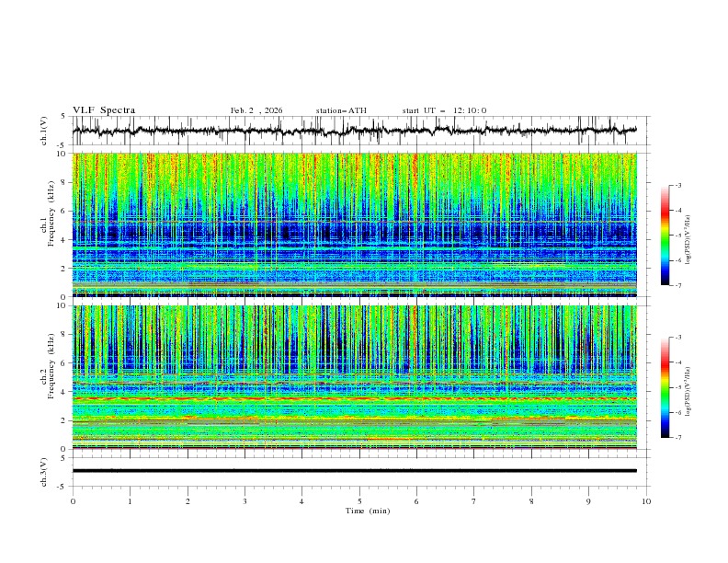Click the "5" voltage tick of ch.3(V)

(x=63, y=457)
